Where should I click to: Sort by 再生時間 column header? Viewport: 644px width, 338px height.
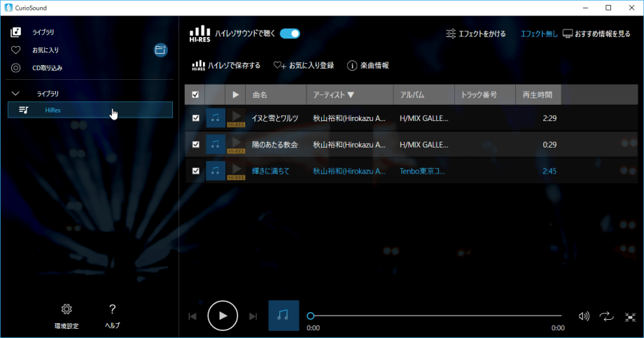(538, 95)
